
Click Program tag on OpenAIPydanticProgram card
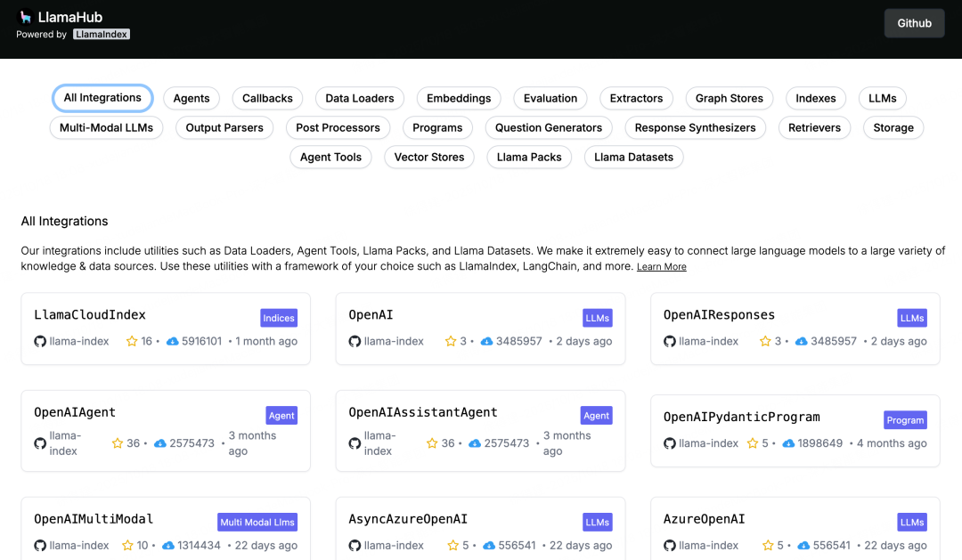coord(905,420)
